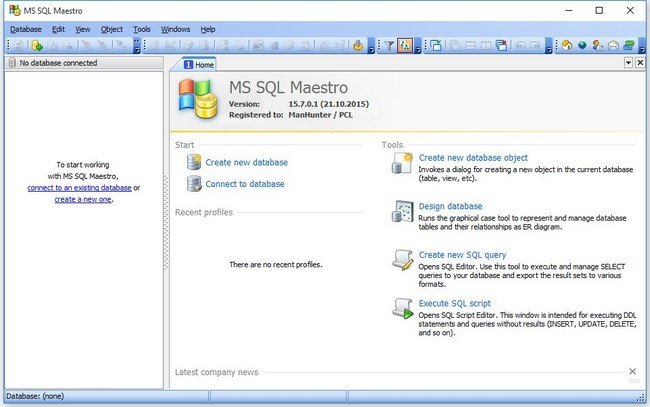Click the Latest company news heading
The width and height of the screenshot is (650, 407).
pos(216,372)
